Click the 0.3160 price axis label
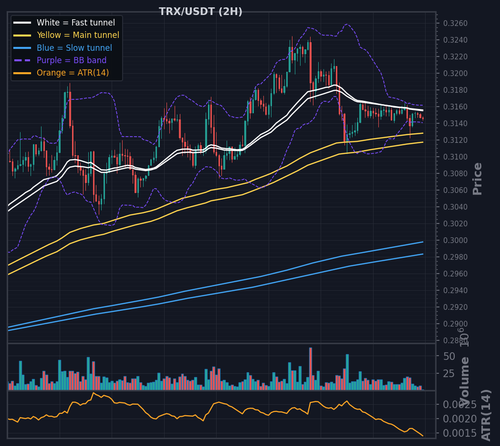This screenshot has width=500, height=446. point(455,107)
